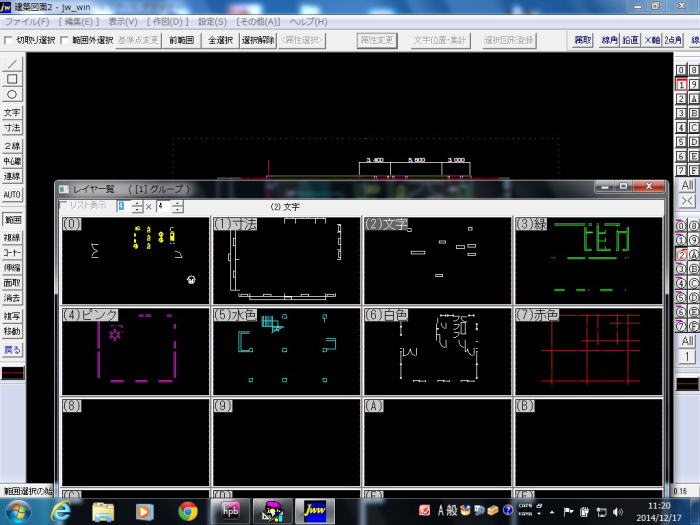Select the 複写 copy tool

point(12,316)
